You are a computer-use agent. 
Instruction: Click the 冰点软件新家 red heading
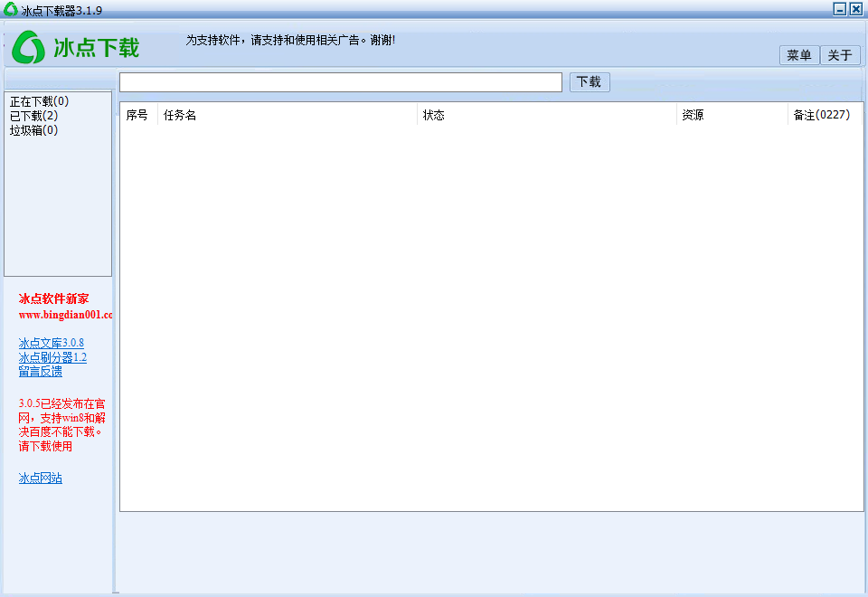coord(53,298)
